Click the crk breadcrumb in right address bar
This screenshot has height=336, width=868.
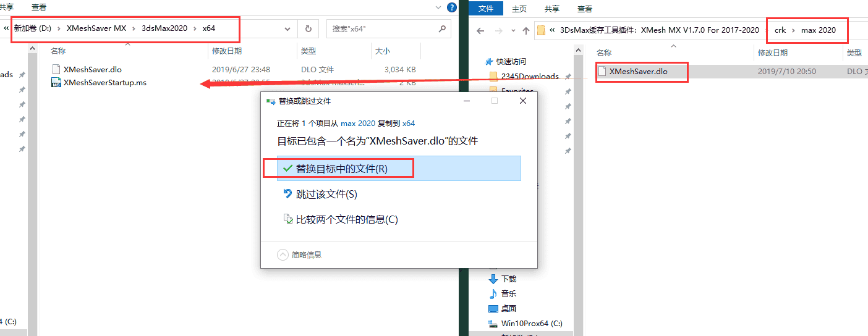click(x=780, y=30)
